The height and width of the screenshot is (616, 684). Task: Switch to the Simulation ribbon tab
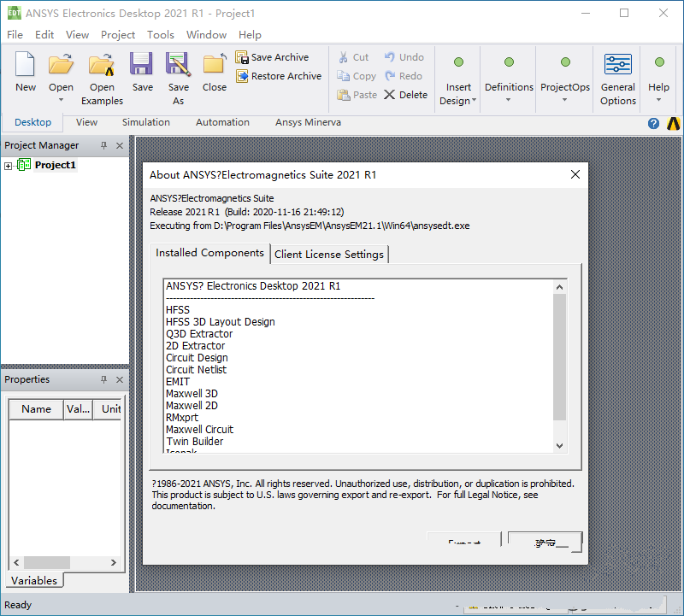tap(145, 122)
